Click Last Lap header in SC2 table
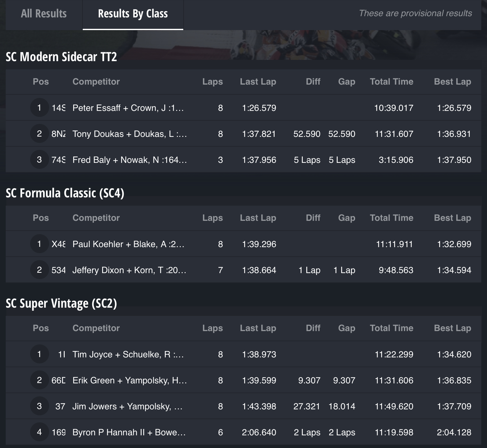Image resolution: width=487 pixels, height=448 pixels. coord(258,328)
